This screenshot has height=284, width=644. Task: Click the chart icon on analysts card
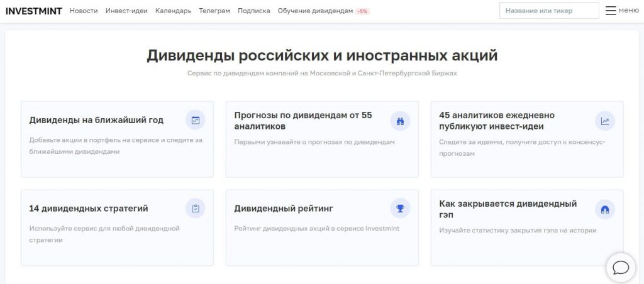coord(605,121)
